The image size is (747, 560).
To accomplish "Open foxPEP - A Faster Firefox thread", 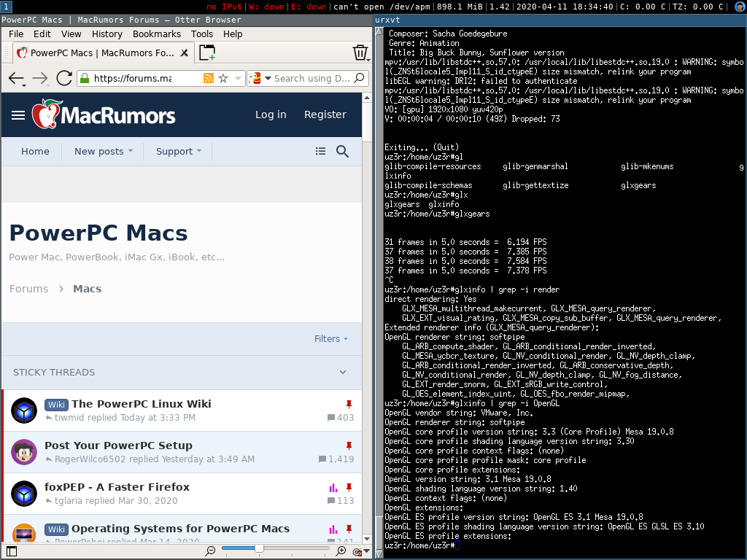I will (117, 486).
